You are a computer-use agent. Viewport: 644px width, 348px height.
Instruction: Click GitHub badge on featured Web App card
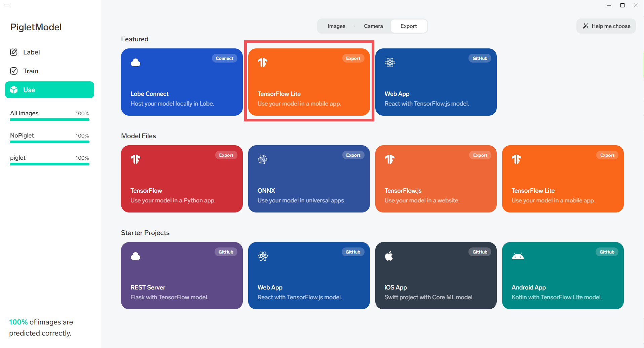(x=480, y=58)
